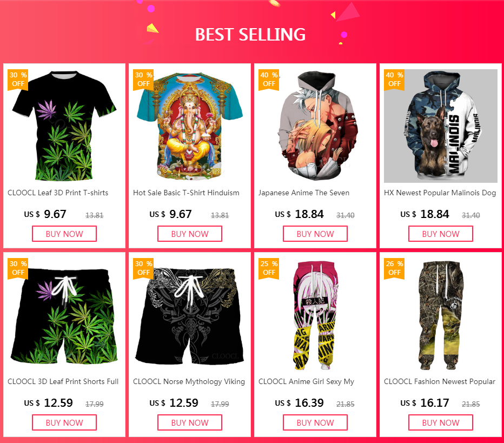Open the camouflage hunting pants image
The image size is (504, 443).
click(x=441, y=315)
